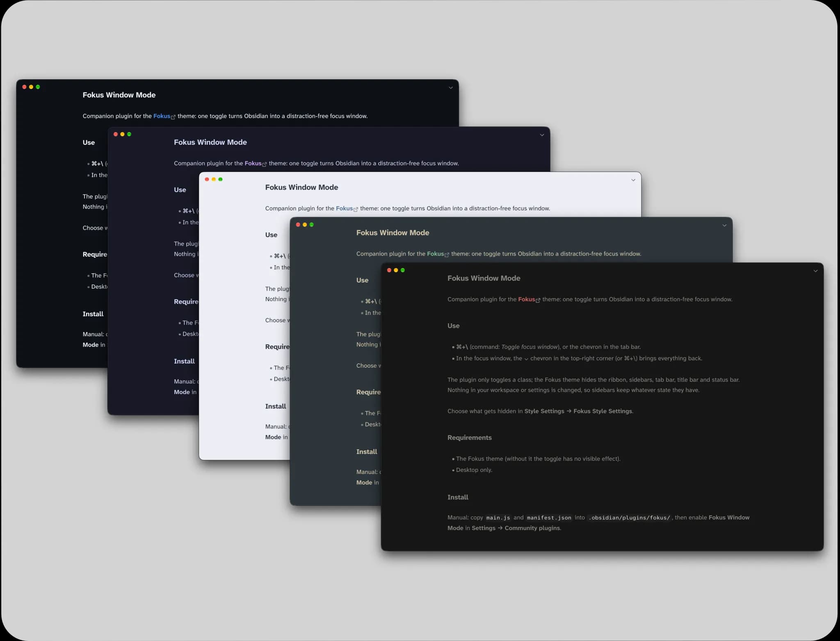Click the green zoom dot on the dark purple window
This screenshot has height=641, width=840.
pos(129,134)
